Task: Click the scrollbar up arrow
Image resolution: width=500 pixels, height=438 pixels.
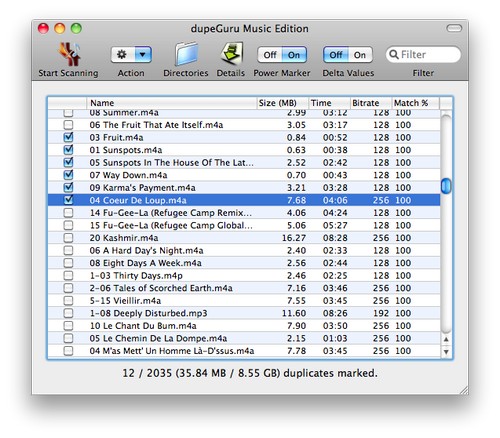Action: [x=446, y=339]
